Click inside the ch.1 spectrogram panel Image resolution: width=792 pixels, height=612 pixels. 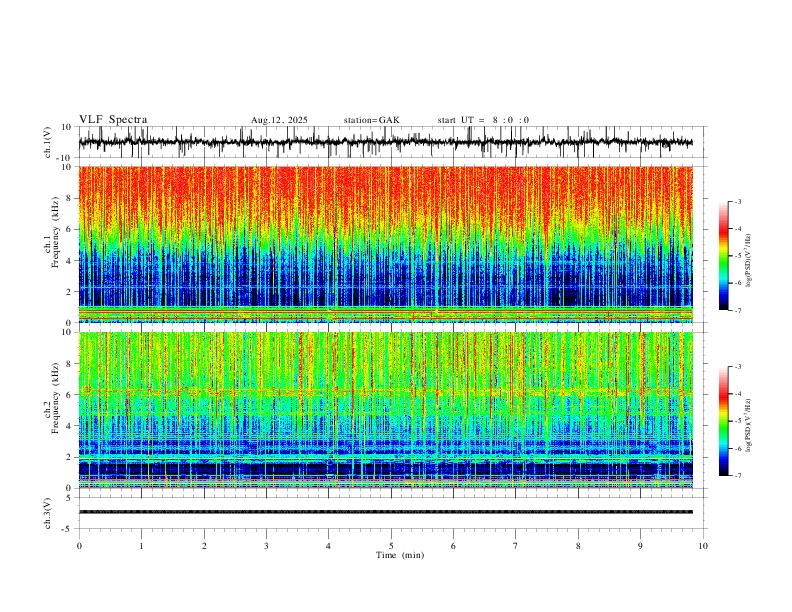(385, 244)
